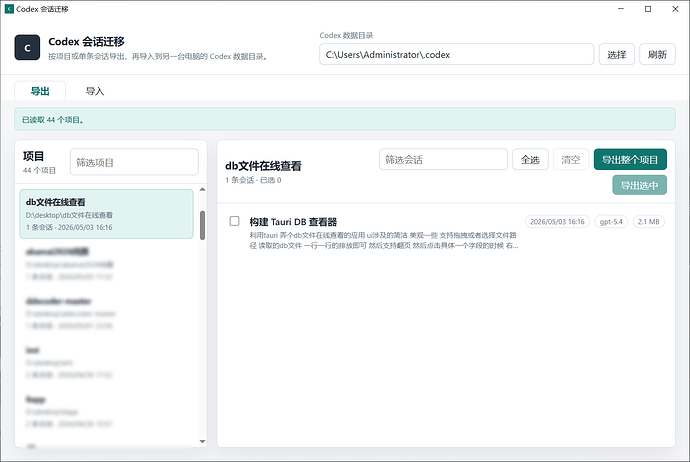Close the Codex 会话迁移 window

(x=675, y=9)
